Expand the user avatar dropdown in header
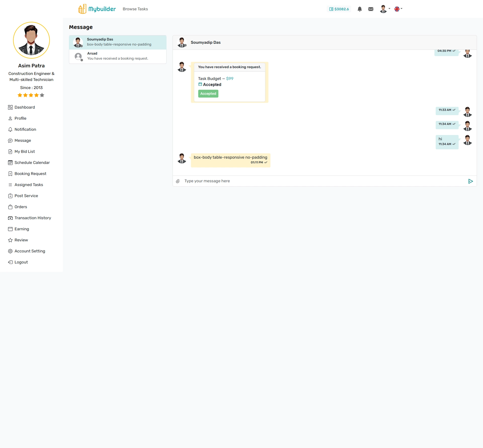 (x=385, y=9)
